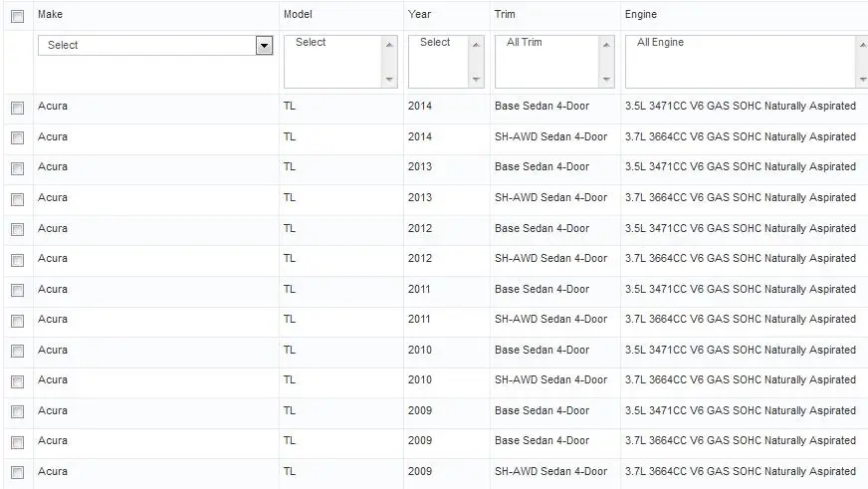Click the Year column header

pyautogui.click(x=419, y=14)
